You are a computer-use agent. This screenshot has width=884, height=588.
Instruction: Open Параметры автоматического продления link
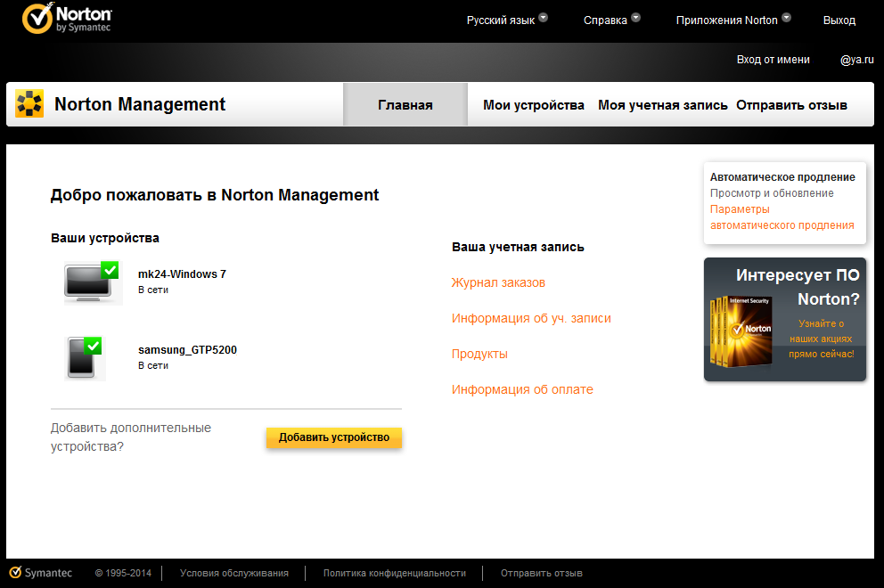tap(782, 217)
